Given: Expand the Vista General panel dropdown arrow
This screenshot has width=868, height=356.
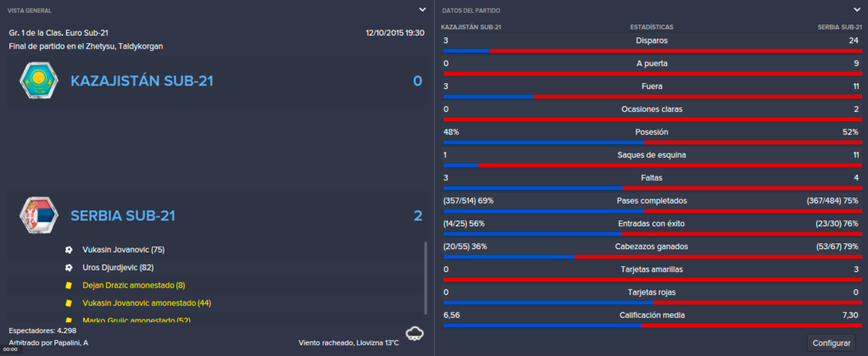Looking at the screenshot, I should 422,9.
